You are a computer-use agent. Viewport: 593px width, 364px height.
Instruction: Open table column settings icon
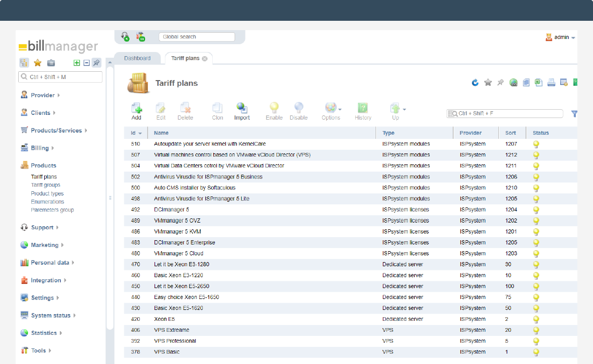(x=564, y=82)
